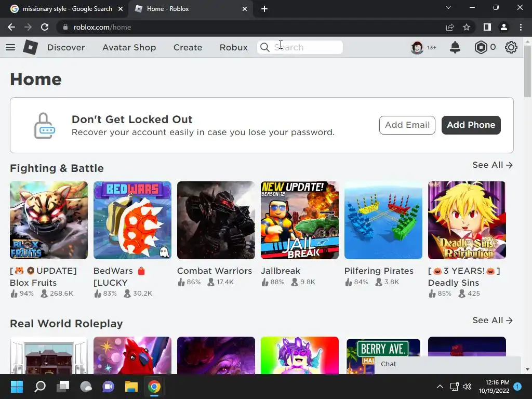Click the Add Phone button
The image size is (532, 399).
[471, 125]
